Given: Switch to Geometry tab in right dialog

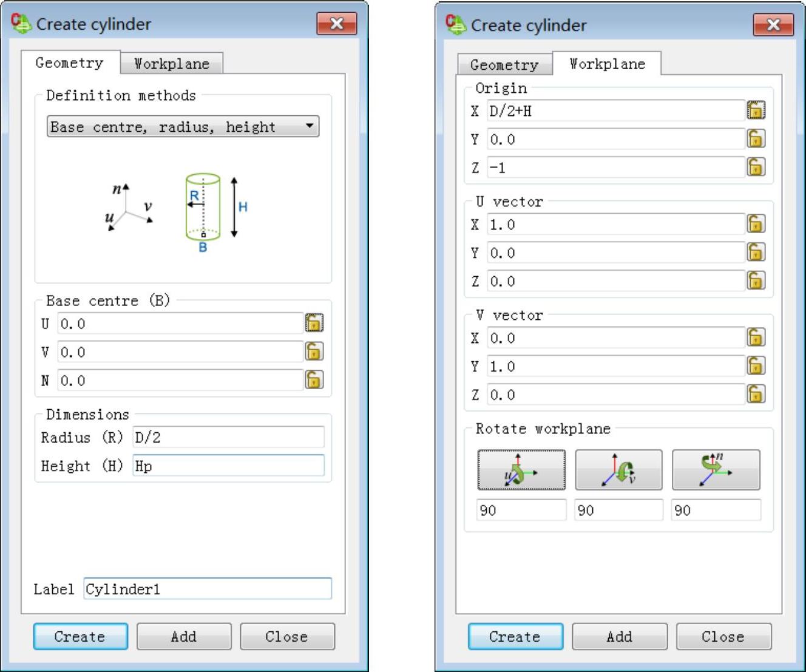Looking at the screenshot, I should click(x=504, y=64).
